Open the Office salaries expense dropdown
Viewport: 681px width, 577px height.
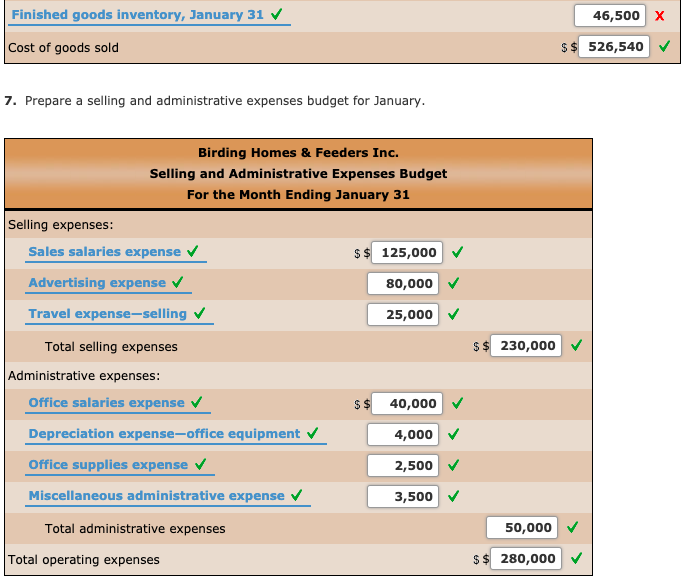pos(118,403)
